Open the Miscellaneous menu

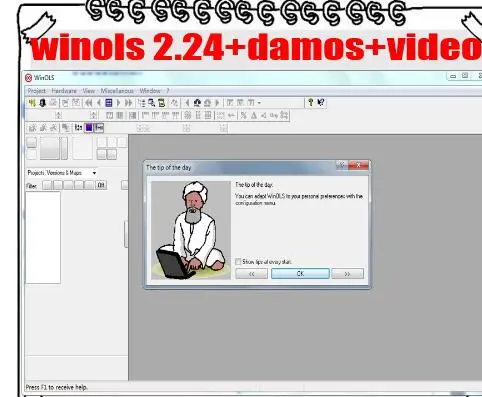pyautogui.click(x=117, y=91)
